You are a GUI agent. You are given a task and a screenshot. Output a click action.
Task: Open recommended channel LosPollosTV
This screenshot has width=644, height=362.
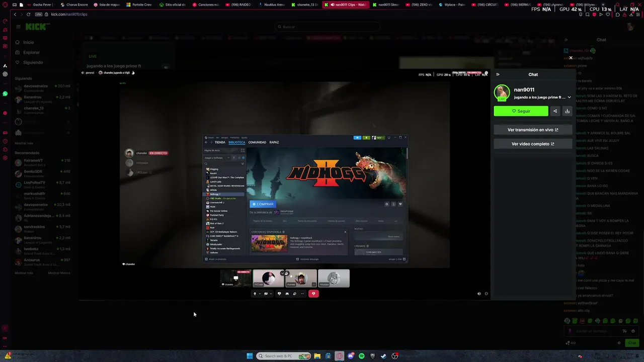coord(43,185)
